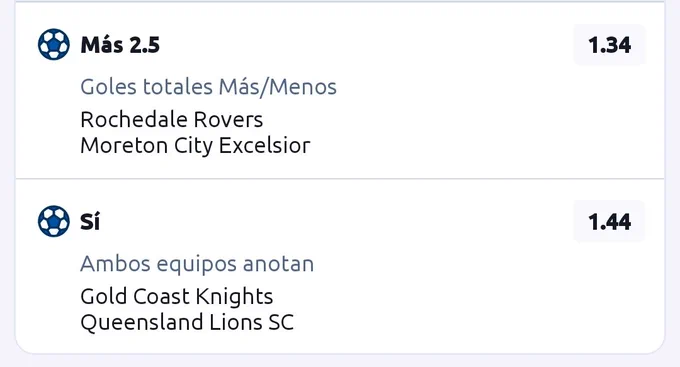The image size is (680, 367).
Task: Open the Sí selection title
Action: (x=90, y=222)
